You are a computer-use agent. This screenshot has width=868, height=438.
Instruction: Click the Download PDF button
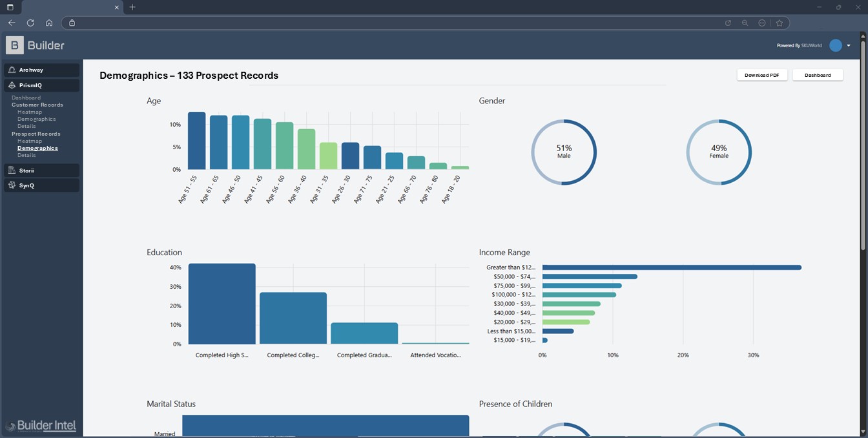[761, 75]
